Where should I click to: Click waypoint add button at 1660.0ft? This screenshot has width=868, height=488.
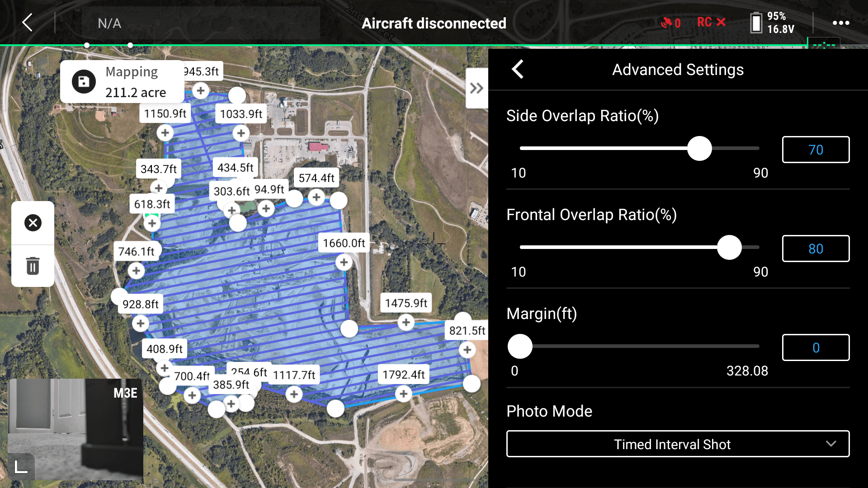click(344, 261)
